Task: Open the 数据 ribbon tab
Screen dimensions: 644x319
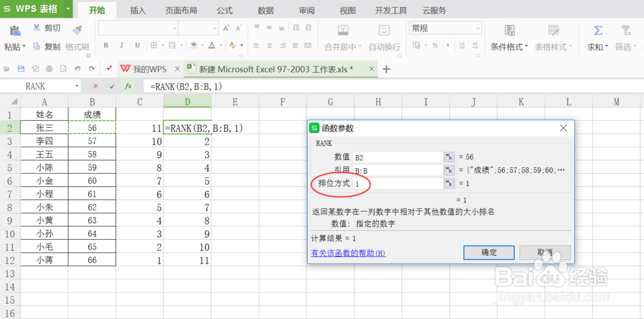Action: [x=266, y=11]
